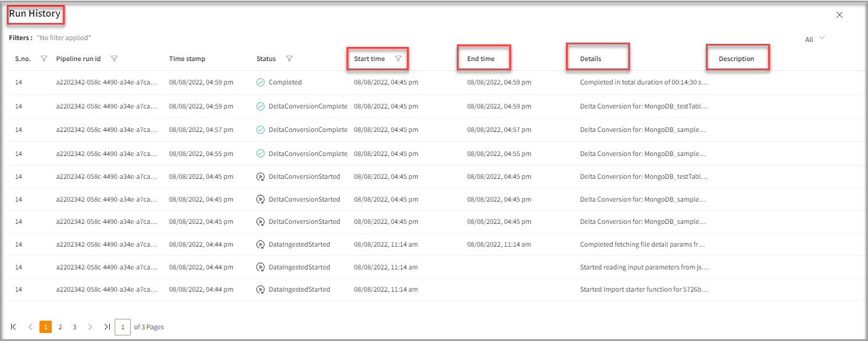Screen dimensions: 868x341
Task: Expand the All dropdown
Action: [x=814, y=39]
